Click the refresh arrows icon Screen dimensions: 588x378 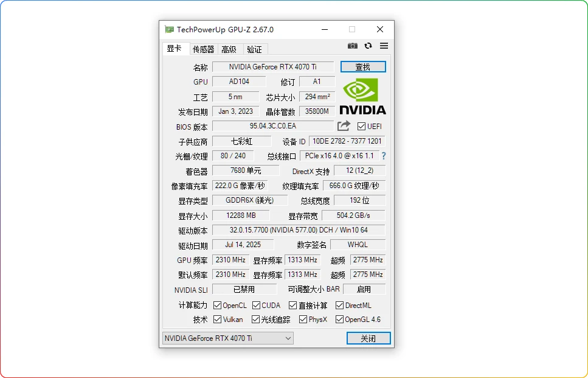coord(368,46)
